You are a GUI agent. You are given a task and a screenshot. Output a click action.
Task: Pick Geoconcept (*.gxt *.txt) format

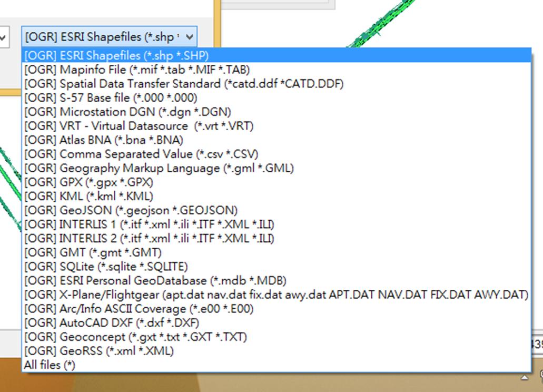click(277, 337)
